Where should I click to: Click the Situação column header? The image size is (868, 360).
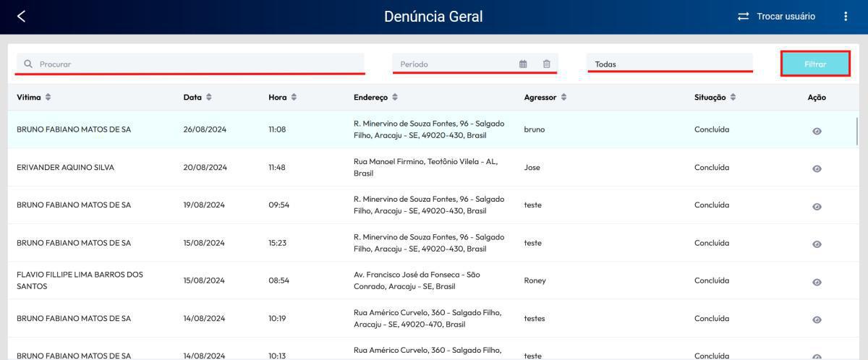(x=710, y=97)
